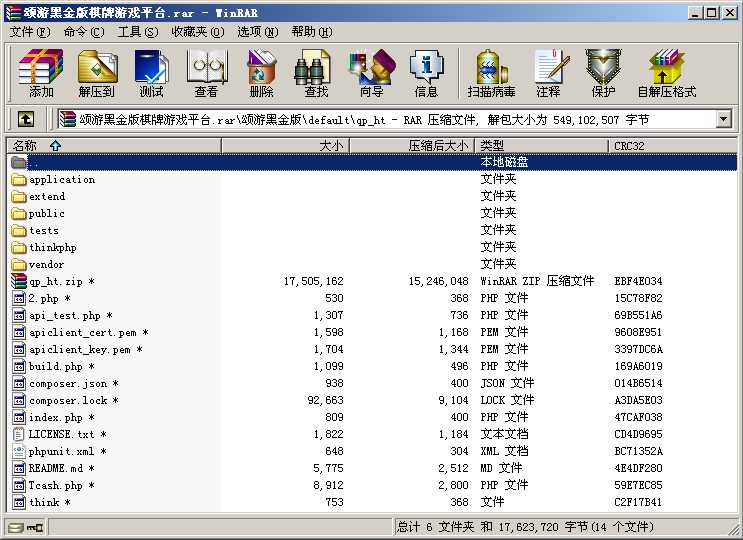
Task: Open the 文件(F) menu
Action: click(30, 32)
